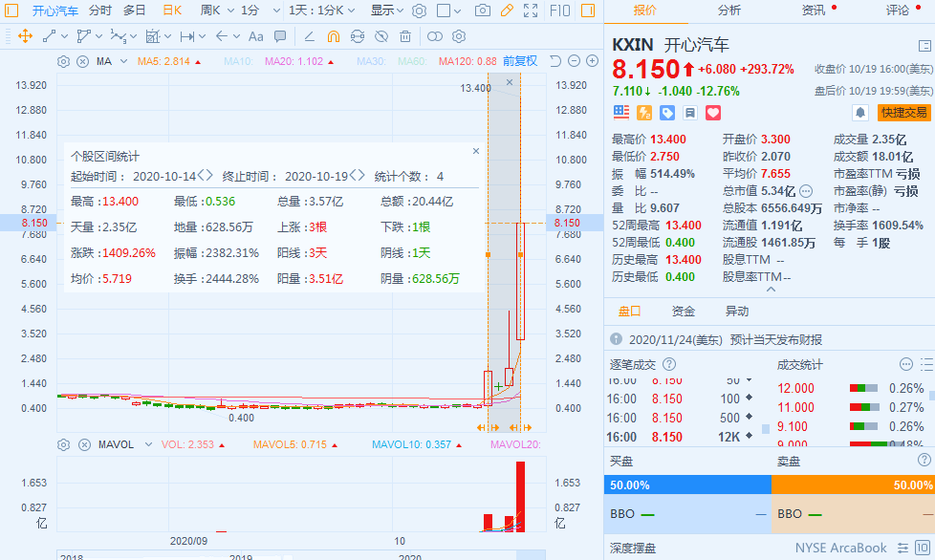Click the 分时 intraday chart button
935x560 pixels.
click(x=100, y=11)
